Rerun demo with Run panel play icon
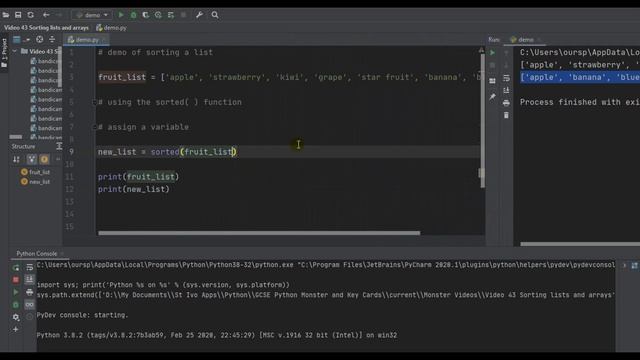 [x=492, y=53]
